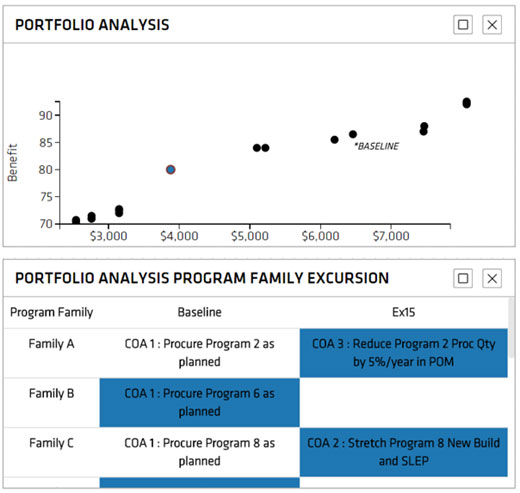Choose Baseline COA 1 Procure Program 8 cell

[200, 452]
